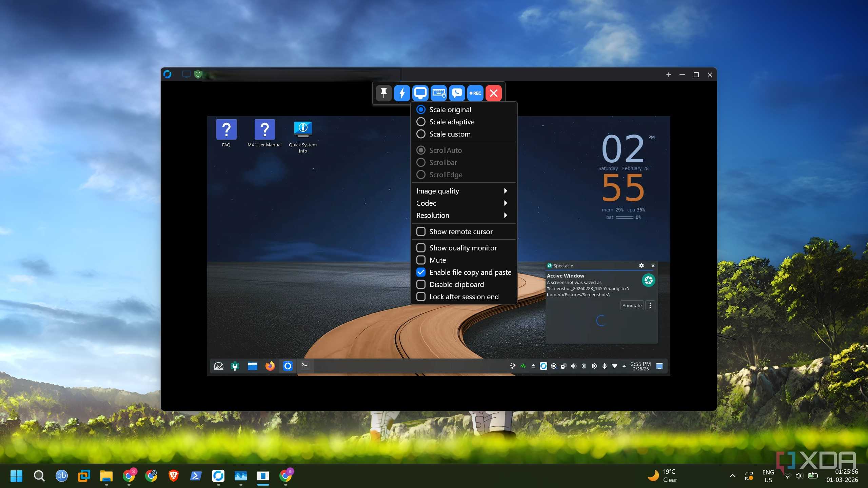
Task: Check the Mute checkbox
Action: pyautogui.click(x=421, y=260)
